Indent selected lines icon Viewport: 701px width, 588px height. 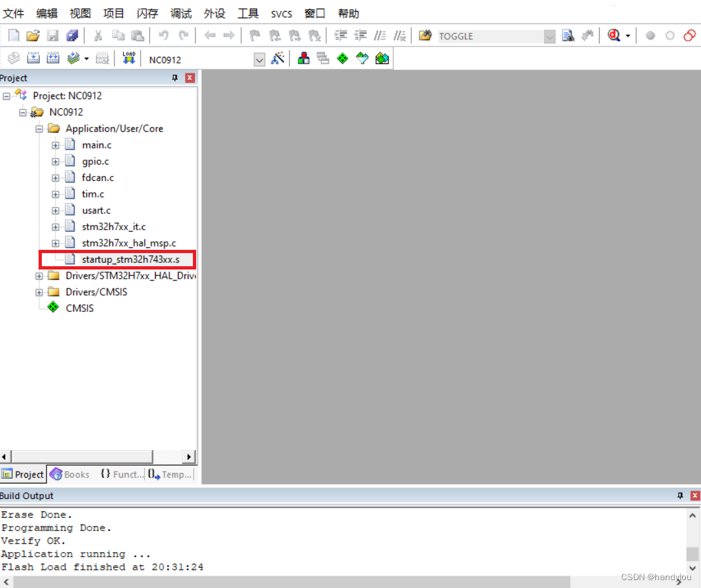[341, 36]
